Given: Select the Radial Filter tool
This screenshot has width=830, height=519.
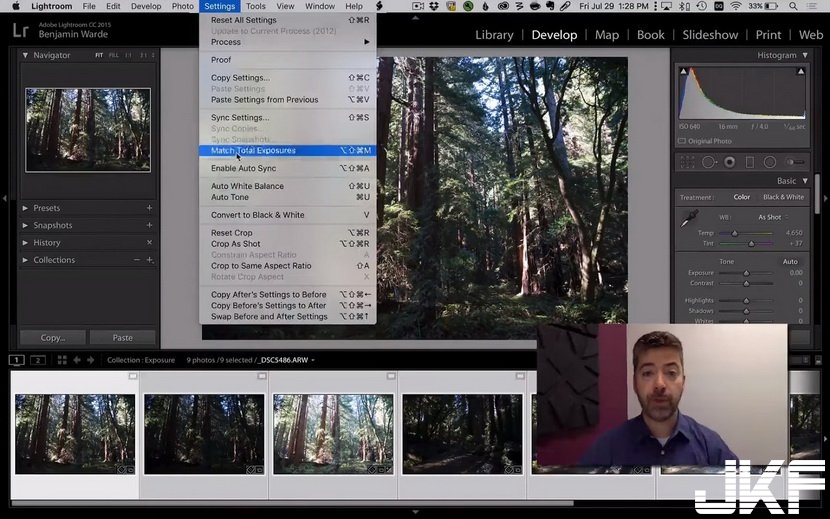Looking at the screenshot, I should [770, 162].
